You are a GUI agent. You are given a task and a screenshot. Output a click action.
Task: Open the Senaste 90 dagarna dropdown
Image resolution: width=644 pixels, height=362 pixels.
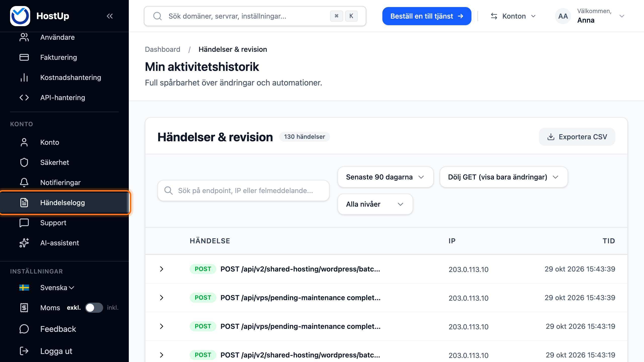coord(385,177)
